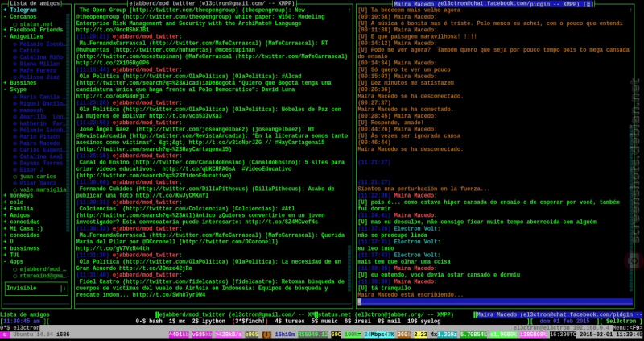The width and height of the screenshot is (644, 341).
Task: Select status.net tab in finch window list
Action: (x=387, y=314)
